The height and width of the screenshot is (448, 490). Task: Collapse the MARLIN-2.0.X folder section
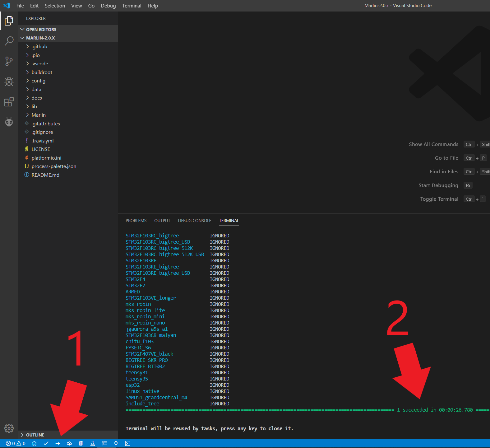click(x=68, y=38)
